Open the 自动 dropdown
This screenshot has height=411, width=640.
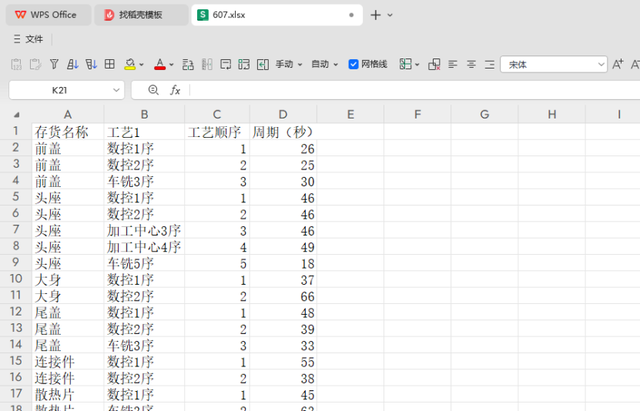[324, 64]
